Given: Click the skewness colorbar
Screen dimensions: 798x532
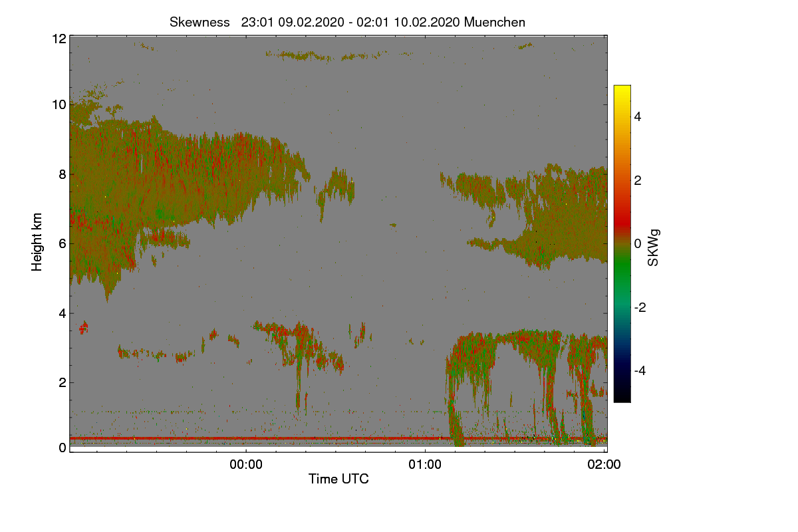Looking at the screenshot, I should point(622,243).
